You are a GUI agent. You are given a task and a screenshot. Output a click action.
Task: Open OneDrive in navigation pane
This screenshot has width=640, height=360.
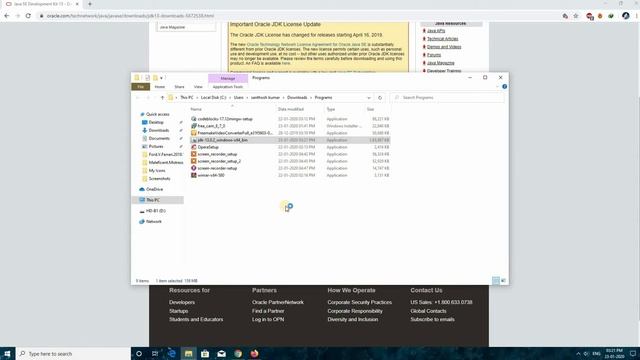154,189
